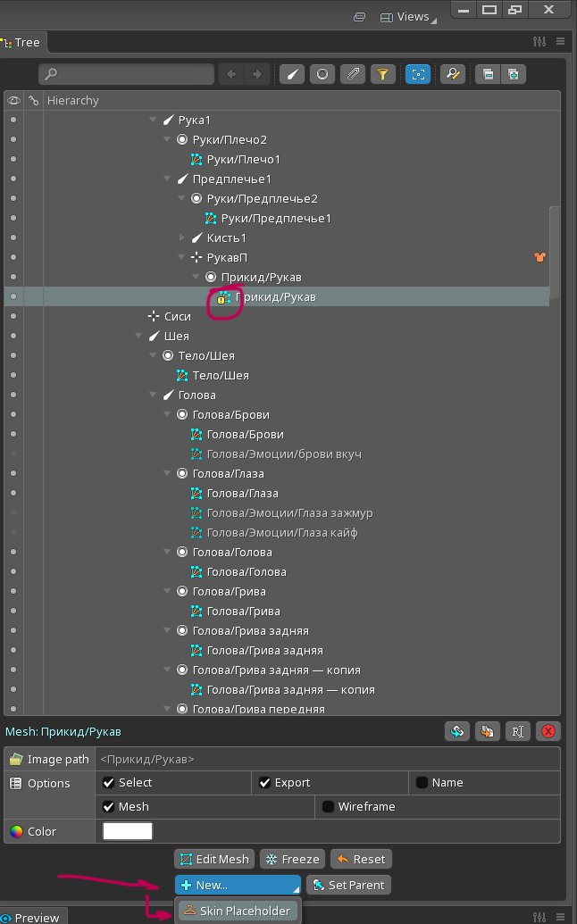Viewport: 577px width, 924px height.
Task: Click the Сиси skin placeholder icon
Action: [154, 316]
